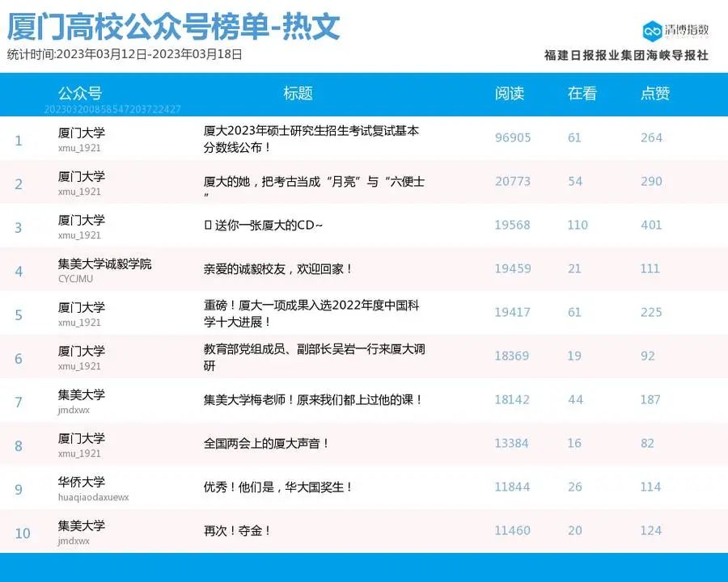This screenshot has width=728, height=582.
Task: Open article 再次！夺金！
Action: pos(237,530)
